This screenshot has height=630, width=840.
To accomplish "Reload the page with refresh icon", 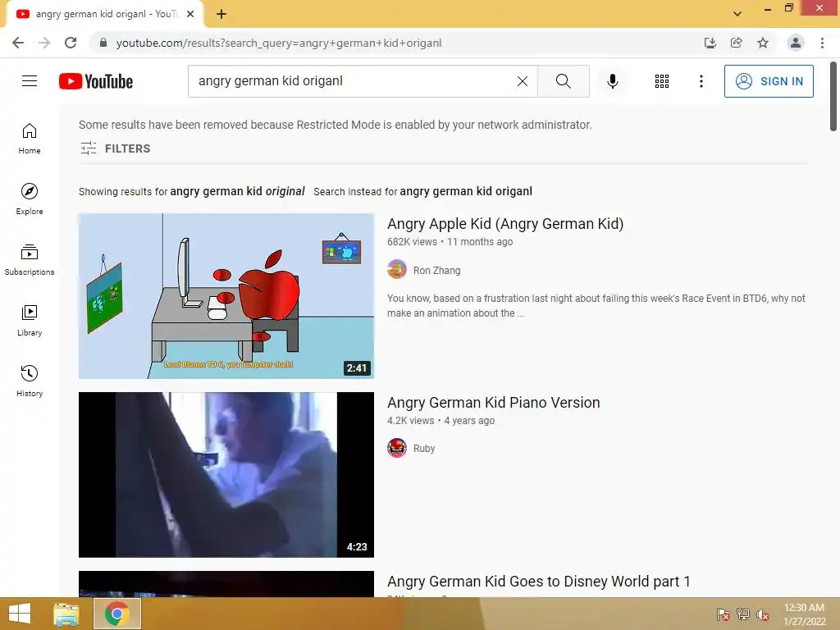I will (71, 43).
